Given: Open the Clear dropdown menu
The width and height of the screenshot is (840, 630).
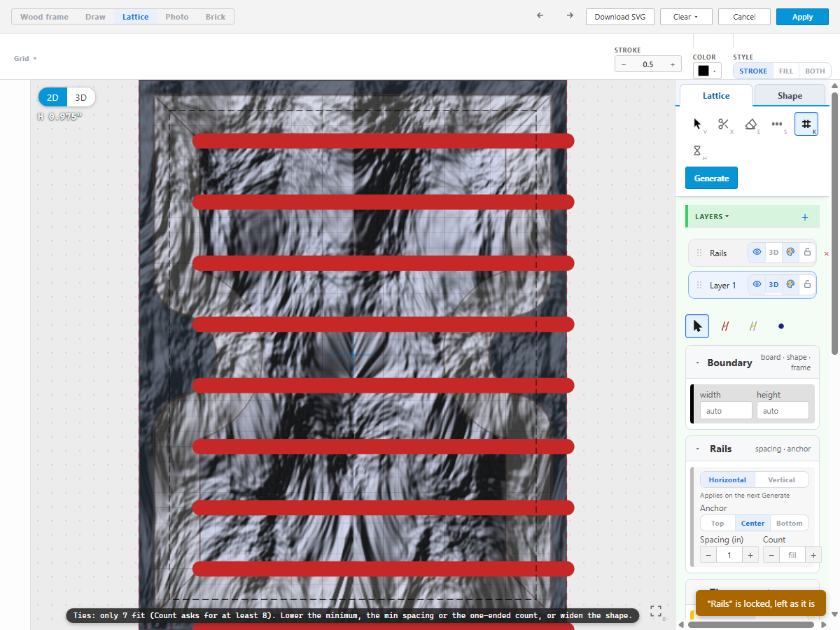Looking at the screenshot, I should pos(686,17).
